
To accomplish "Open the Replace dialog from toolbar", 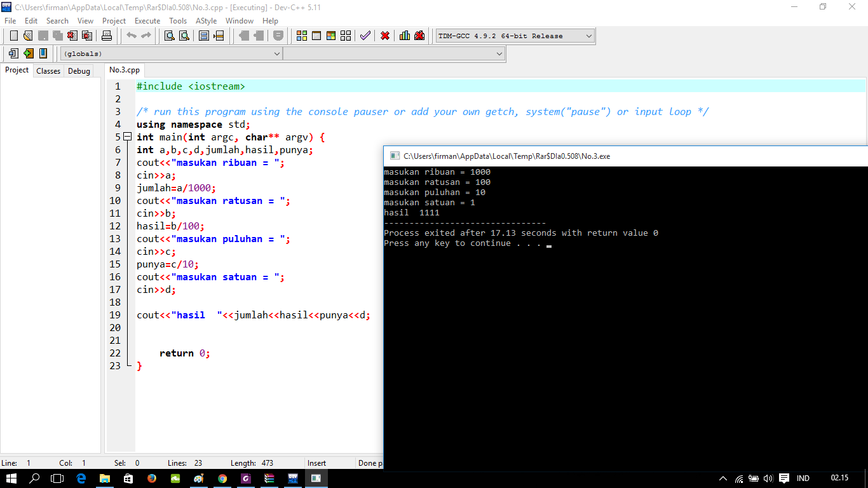I will (x=184, y=36).
